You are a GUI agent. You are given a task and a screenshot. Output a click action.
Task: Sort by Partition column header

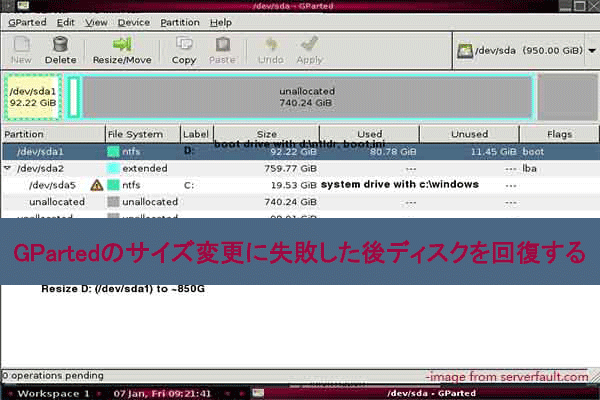point(53,134)
